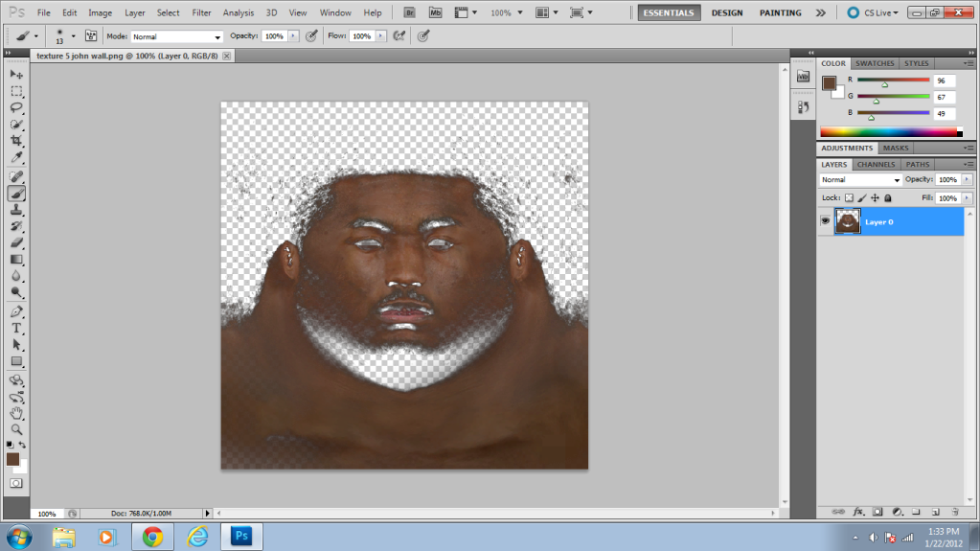Open layer blend mode dropdown
Image resolution: width=980 pixels, height=551 pixels.
click(860, 179)
